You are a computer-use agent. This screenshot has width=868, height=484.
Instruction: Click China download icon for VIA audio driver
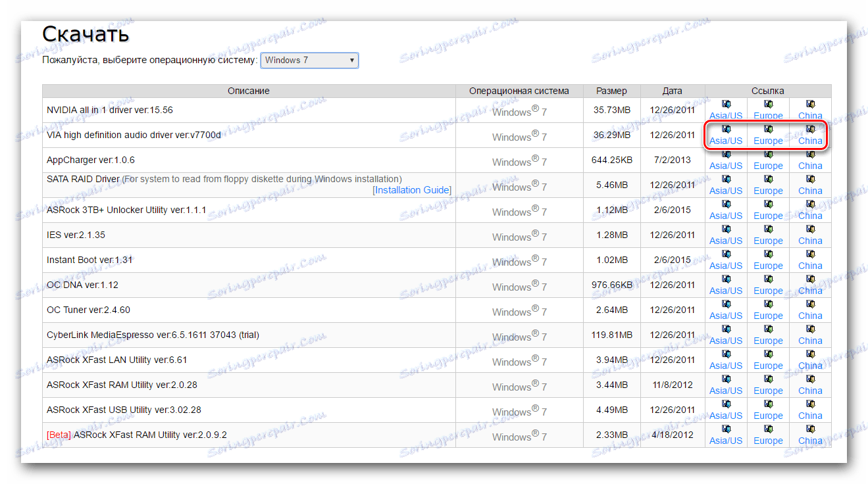click(x=810, y=129)
